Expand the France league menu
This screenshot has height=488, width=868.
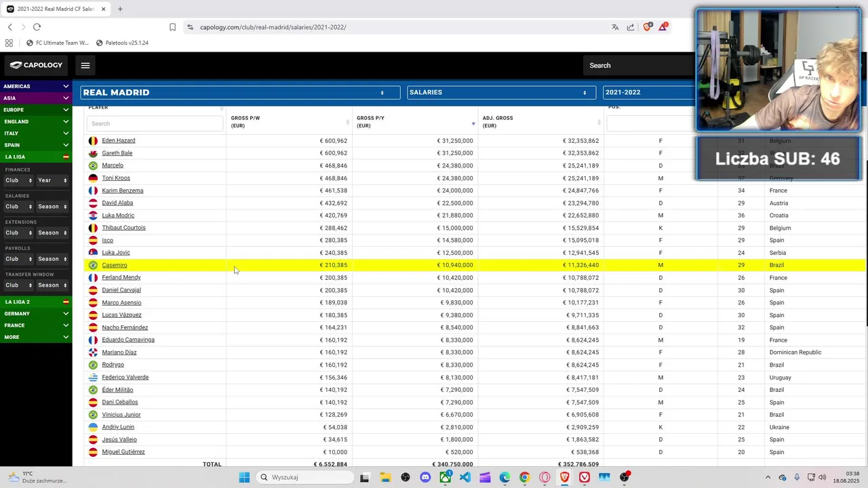[36, 325]
